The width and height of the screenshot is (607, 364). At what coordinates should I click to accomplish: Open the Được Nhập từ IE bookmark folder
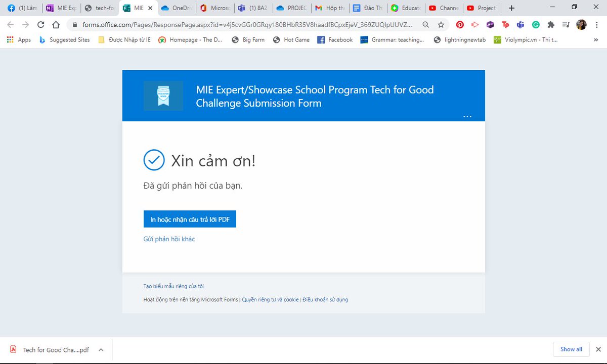[124, 39]
